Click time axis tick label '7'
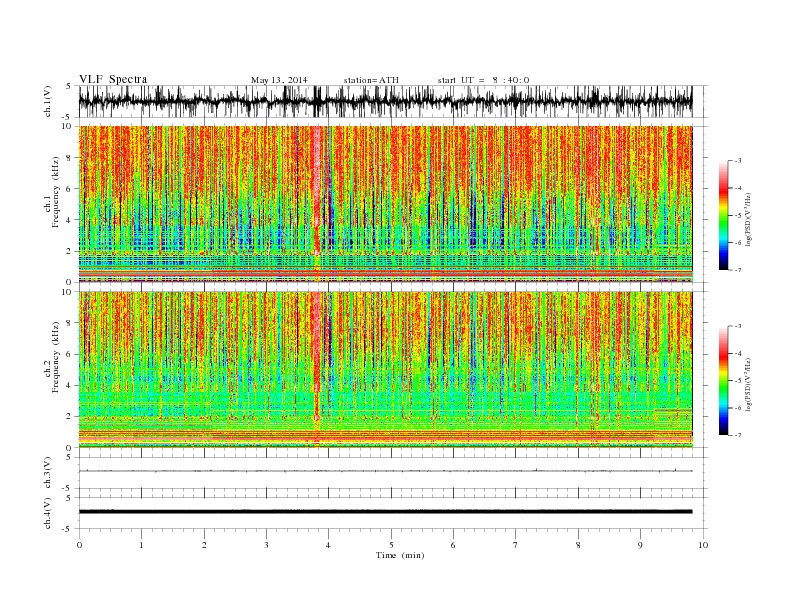 click(x=516, y=545)
